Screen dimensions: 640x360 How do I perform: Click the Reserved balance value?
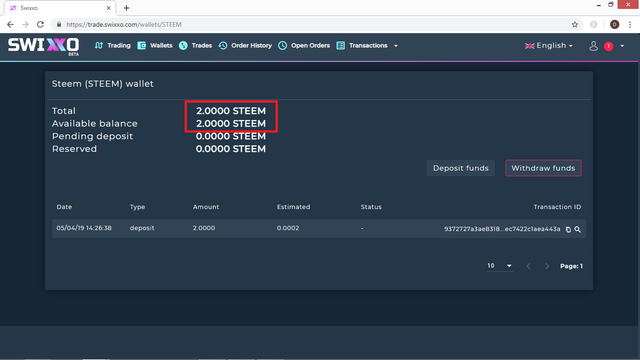231,149
